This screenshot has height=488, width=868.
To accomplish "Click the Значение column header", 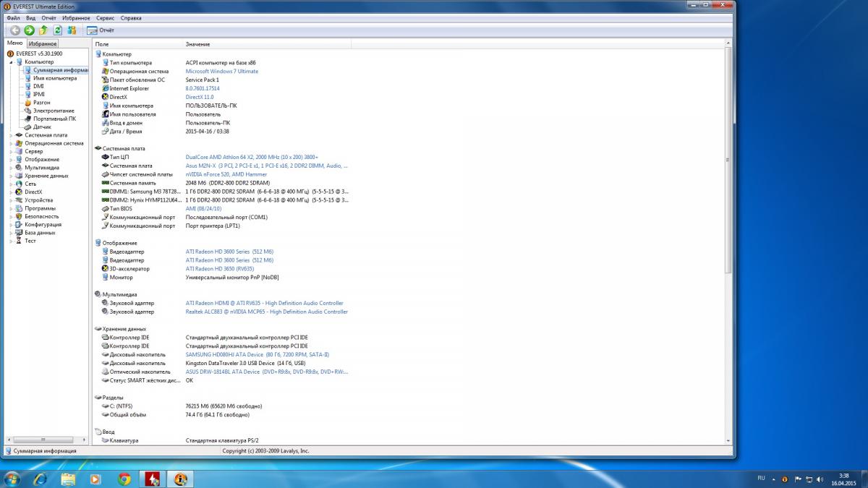I will click(x=267, y=44).
